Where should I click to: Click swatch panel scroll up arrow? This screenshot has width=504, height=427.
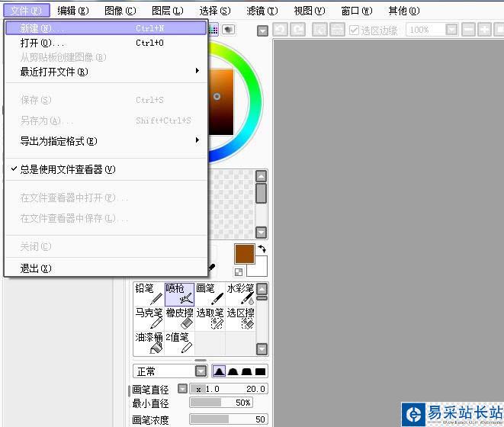coord(261,176)
